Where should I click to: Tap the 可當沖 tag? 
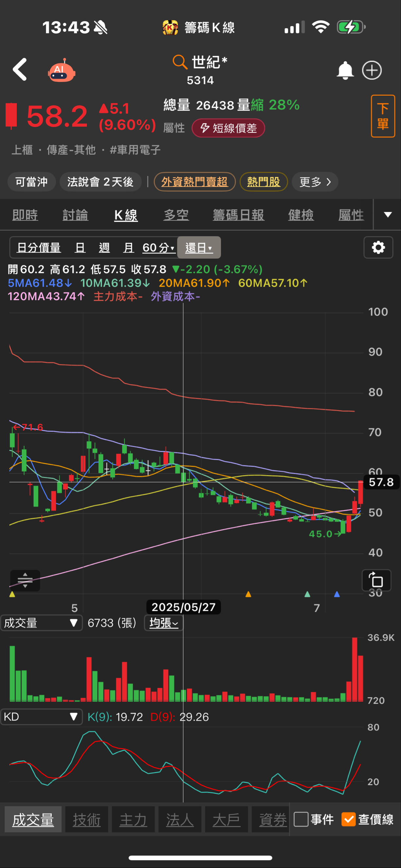coord(31,182)
